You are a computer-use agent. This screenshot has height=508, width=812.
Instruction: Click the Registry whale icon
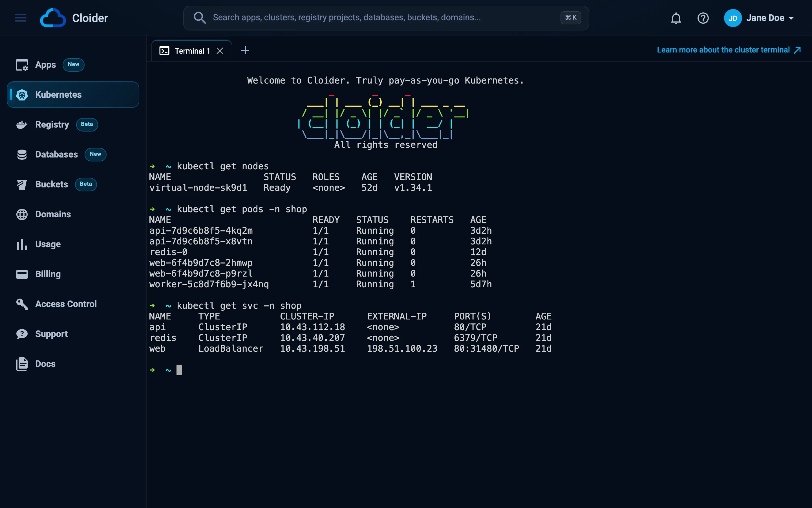22,125
